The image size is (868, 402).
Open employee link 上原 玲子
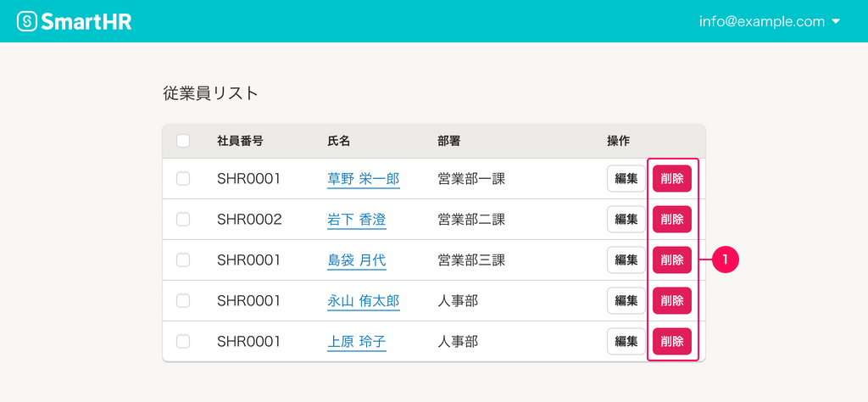(356, 342)
